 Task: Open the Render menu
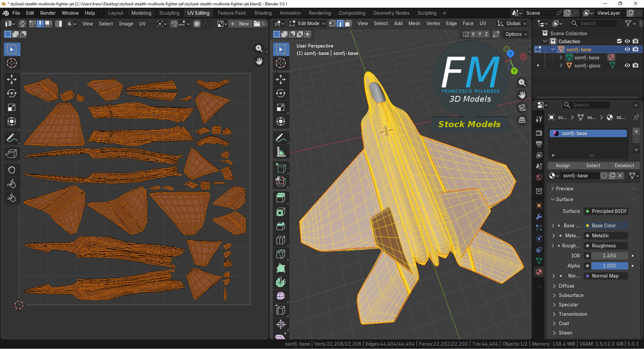[x=48, y=13]
